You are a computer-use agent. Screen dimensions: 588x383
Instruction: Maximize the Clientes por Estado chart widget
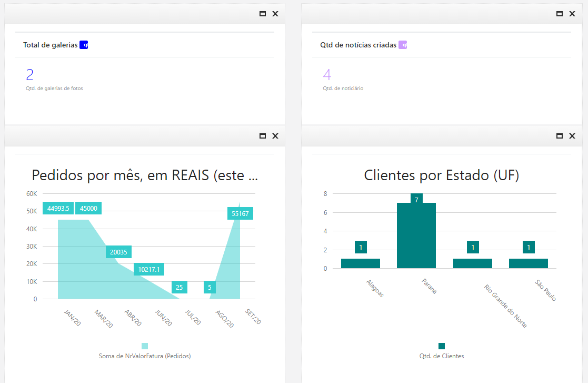(x=560, y=135)
